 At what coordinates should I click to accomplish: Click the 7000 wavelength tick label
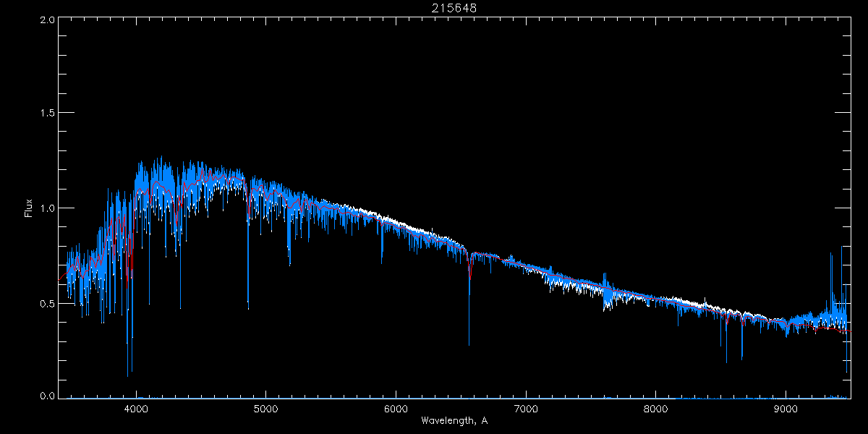(526, 408)
